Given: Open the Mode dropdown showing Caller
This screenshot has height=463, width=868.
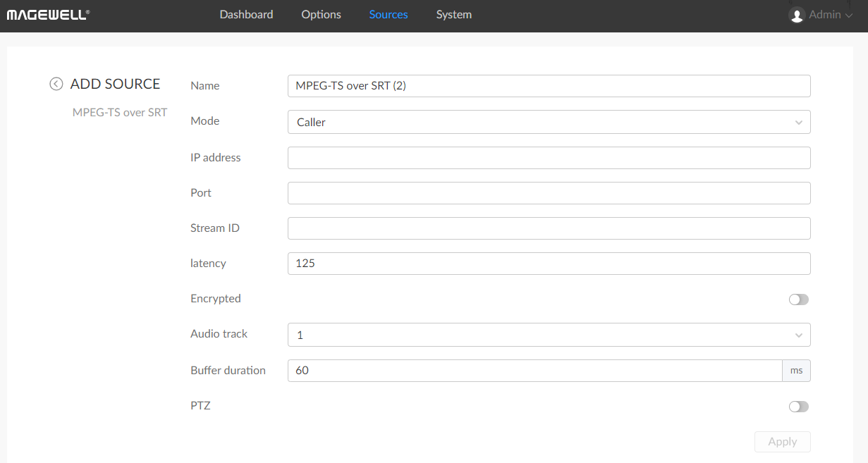Looking at the screenshot, I should click(549, 122).
